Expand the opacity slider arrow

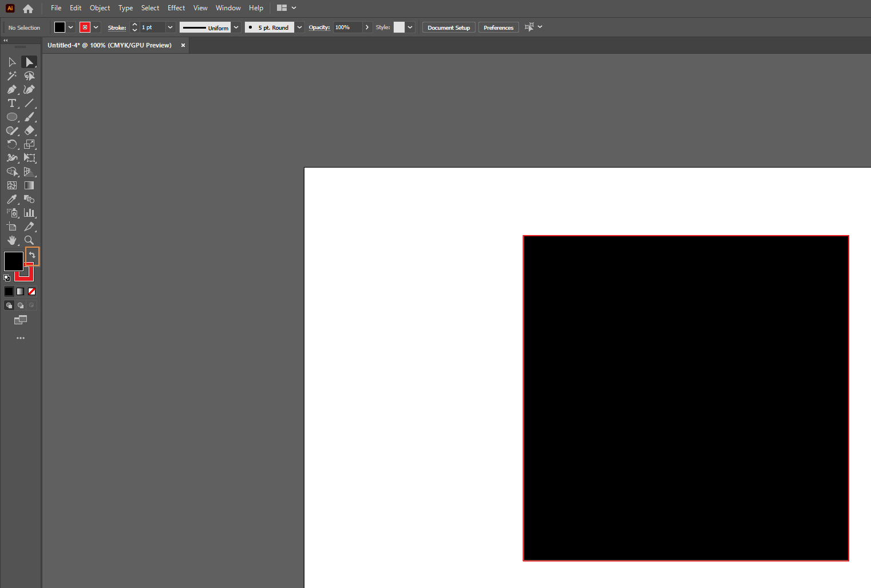pyautogui.click(x=367, y=27)
